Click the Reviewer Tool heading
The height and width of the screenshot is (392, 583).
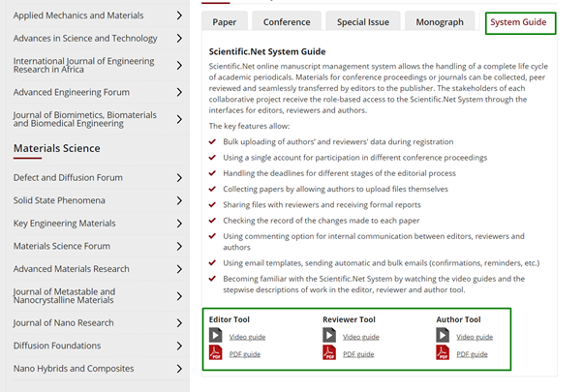coord(350,319)
